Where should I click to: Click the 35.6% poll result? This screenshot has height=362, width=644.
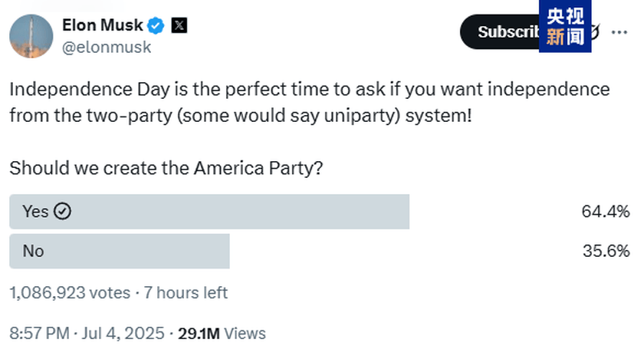click(x=606, y=251)
